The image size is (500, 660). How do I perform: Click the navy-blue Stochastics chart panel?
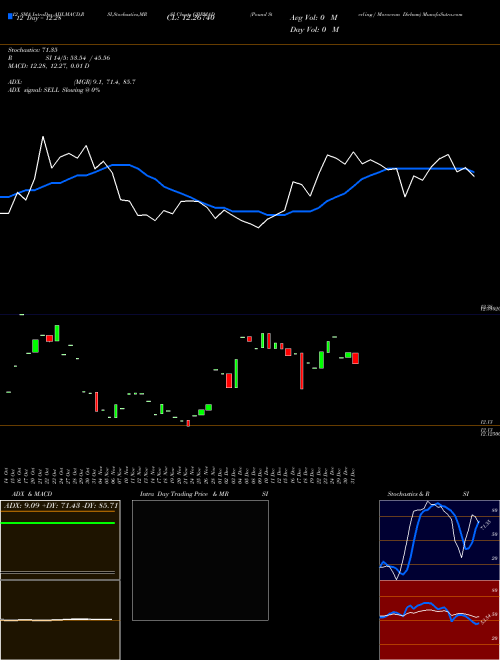[x=439, y=540]
